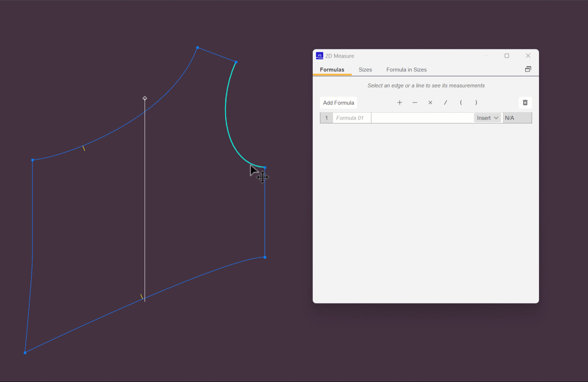Click the undock panel icon
This screenshot has width=588, height=382.
point(528,69)
